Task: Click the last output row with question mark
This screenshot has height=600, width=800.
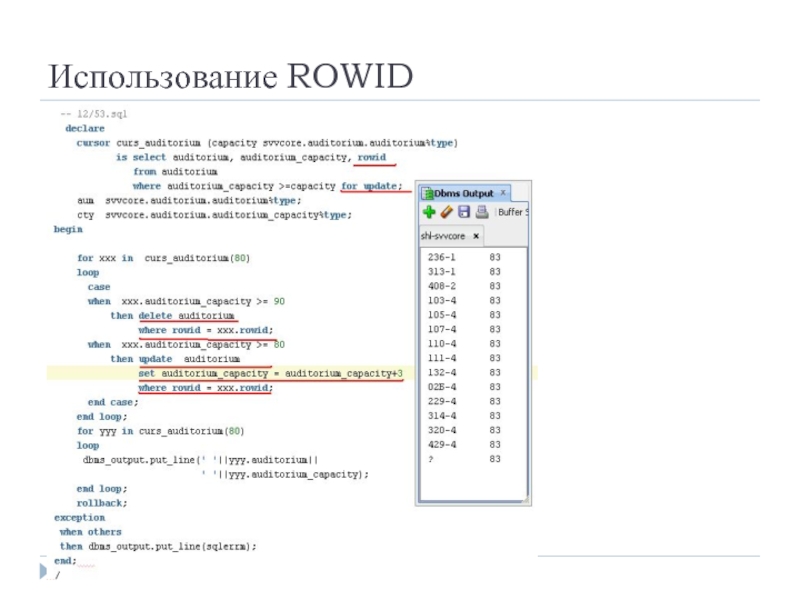Action: coord(430,459)
